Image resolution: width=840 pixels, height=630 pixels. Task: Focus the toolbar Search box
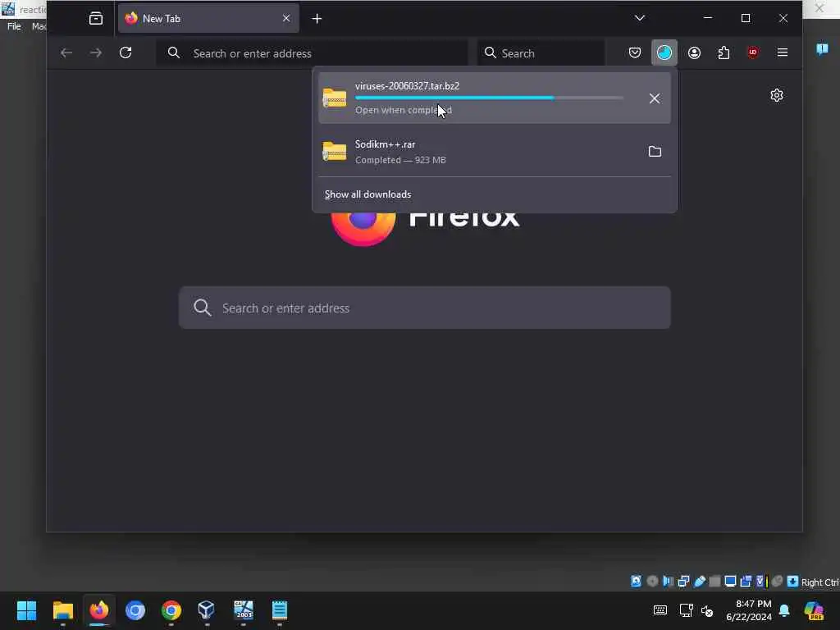click(x=541, y=53)
